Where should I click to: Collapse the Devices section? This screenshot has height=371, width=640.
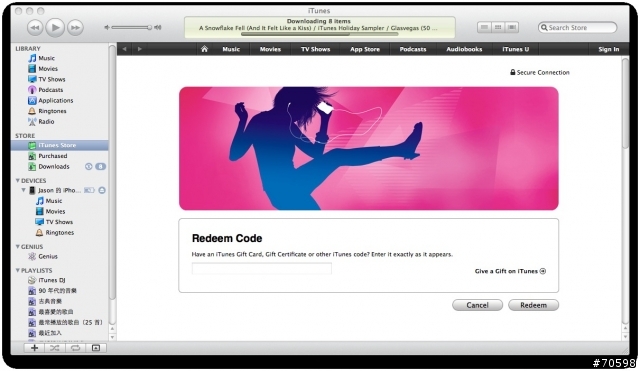click(18, 180)
